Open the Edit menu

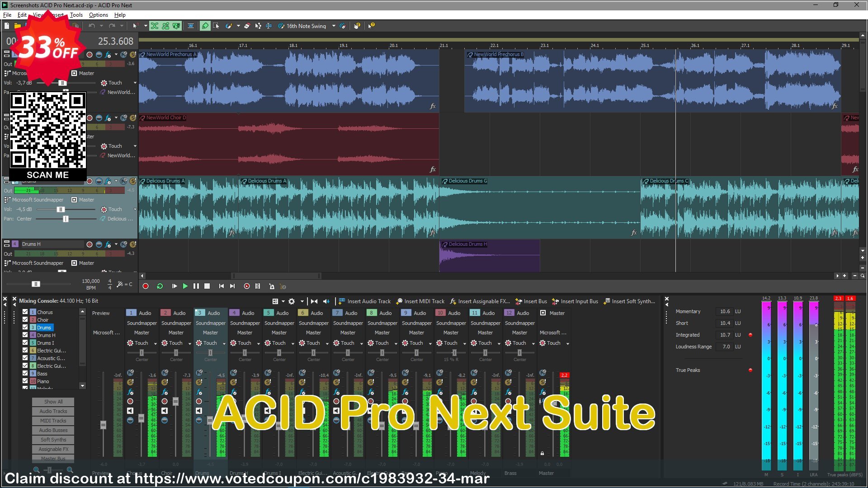click(x=22, y=15)
